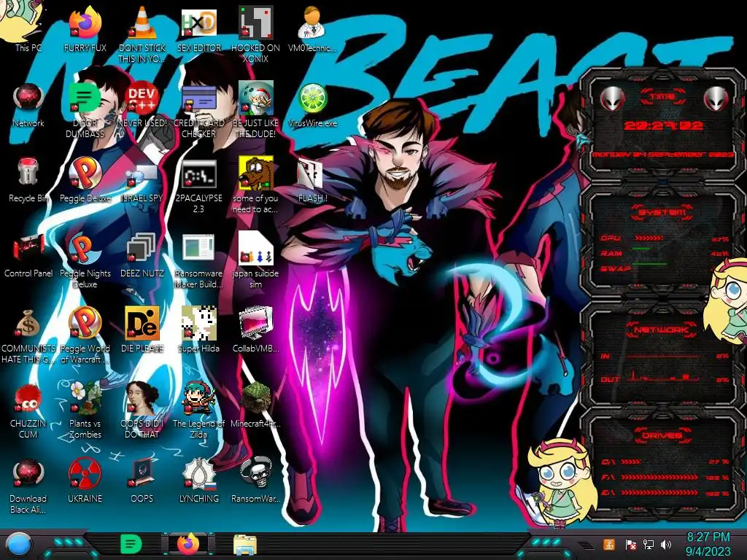Click the DRIVES panel heading of the widget
Image resolution: width=747 pixels, height=560 pixels.
pyautogui.click(x=662, y=435)
